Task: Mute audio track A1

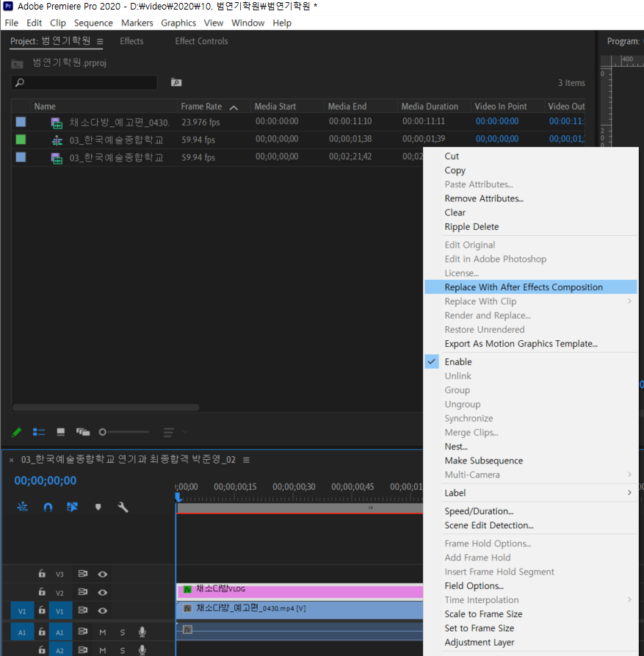Action: point(103,632)
